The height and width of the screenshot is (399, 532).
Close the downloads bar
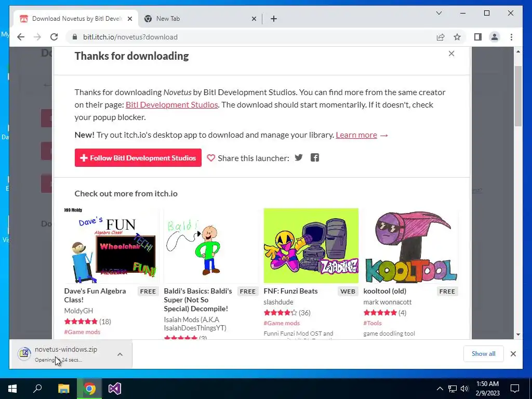(x=513, y=354)
